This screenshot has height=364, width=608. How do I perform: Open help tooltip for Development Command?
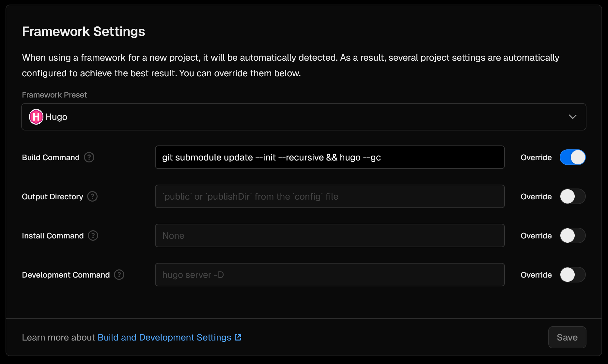119,275
